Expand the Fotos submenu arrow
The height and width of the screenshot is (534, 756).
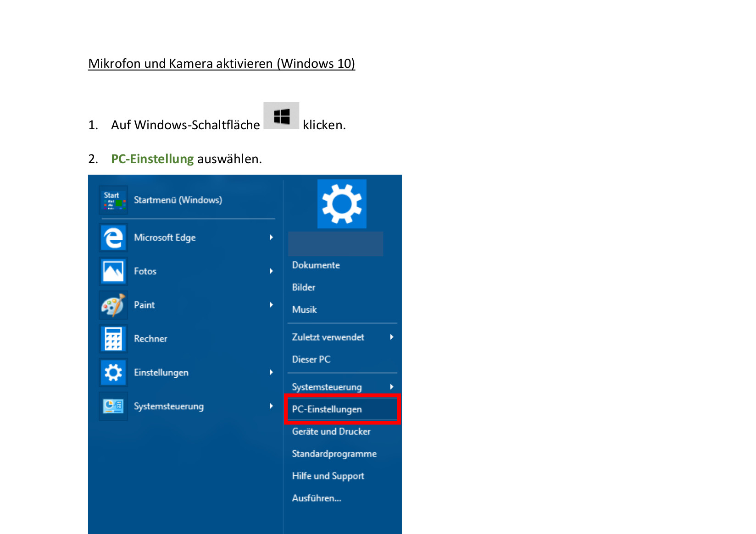(271, 271)
